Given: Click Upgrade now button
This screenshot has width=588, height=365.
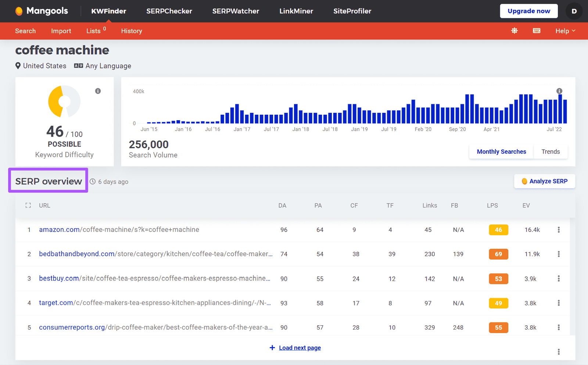Looking at the screenshot, I should click(529, 11).
